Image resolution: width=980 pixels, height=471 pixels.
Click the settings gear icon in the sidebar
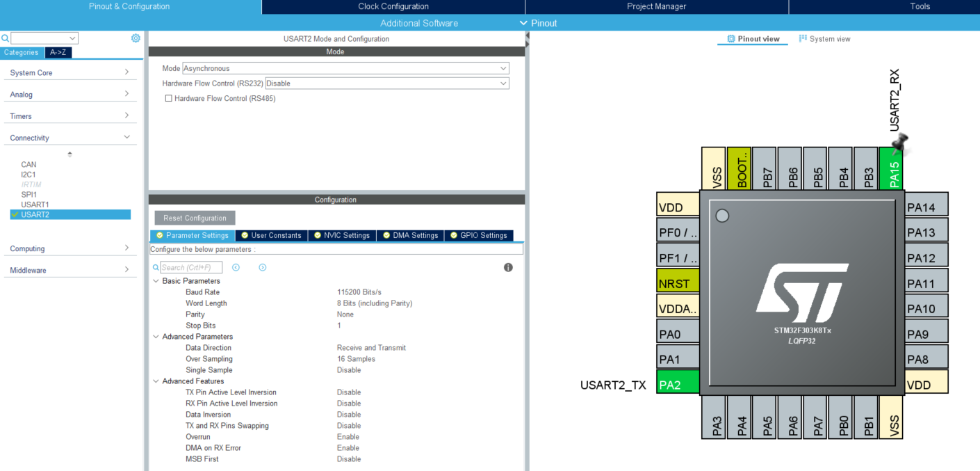[x=136, y=38]
